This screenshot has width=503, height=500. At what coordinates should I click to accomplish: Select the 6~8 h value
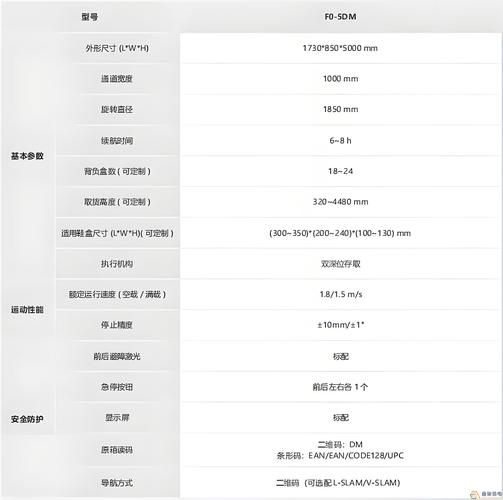(x=340, y=141)
